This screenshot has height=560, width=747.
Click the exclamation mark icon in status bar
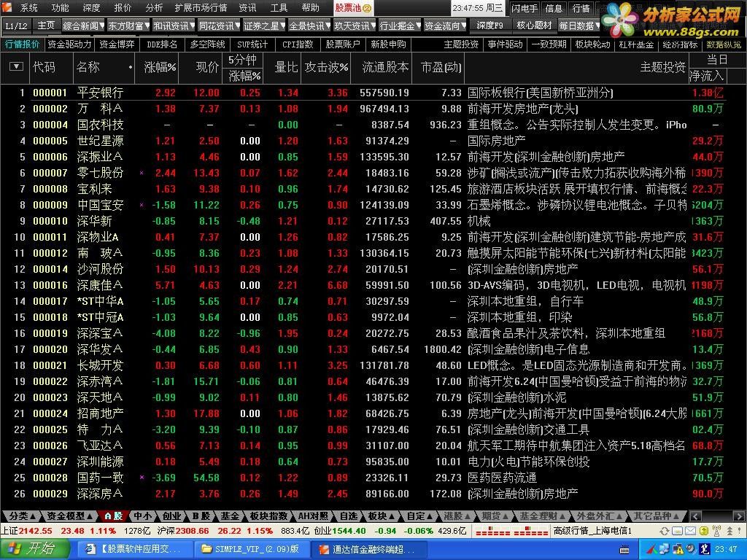coord(740,531)
